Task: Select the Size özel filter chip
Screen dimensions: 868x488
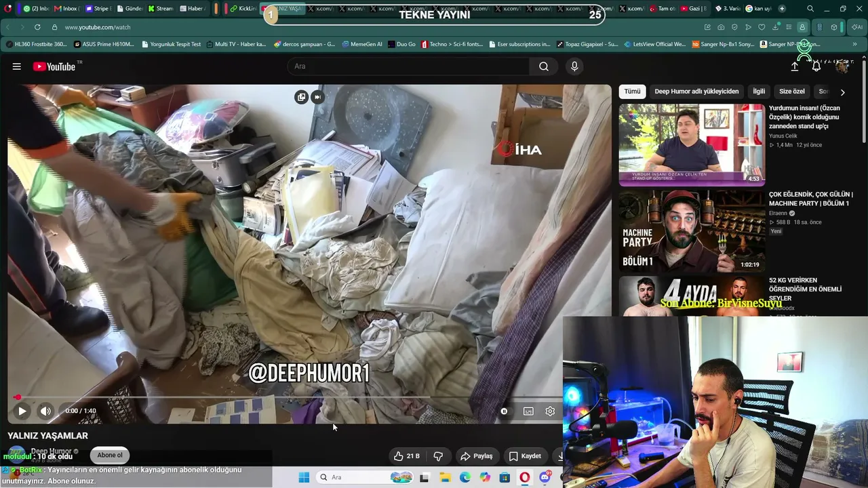Action: 792,91
